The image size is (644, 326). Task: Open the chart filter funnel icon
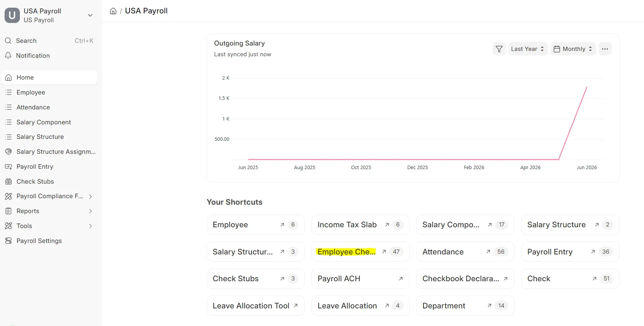[499, 49]
